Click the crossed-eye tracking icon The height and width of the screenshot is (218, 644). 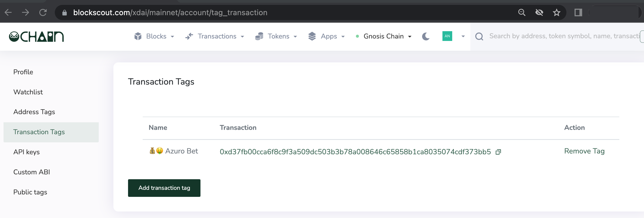tap(539, 12)
